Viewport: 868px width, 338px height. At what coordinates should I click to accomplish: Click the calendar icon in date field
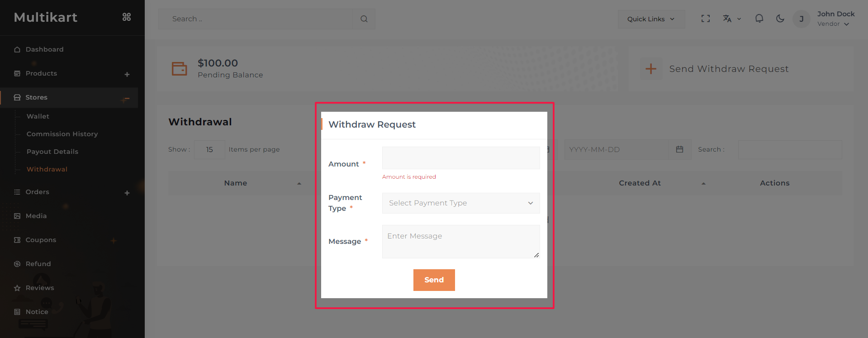pyautogui.click(x=679, y=149)
